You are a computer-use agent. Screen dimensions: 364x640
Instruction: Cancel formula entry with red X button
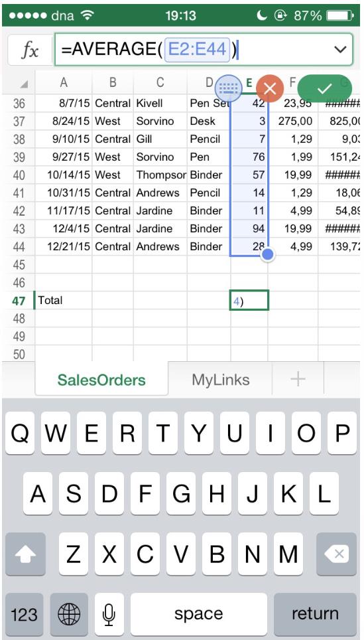(x=269, y=88)
